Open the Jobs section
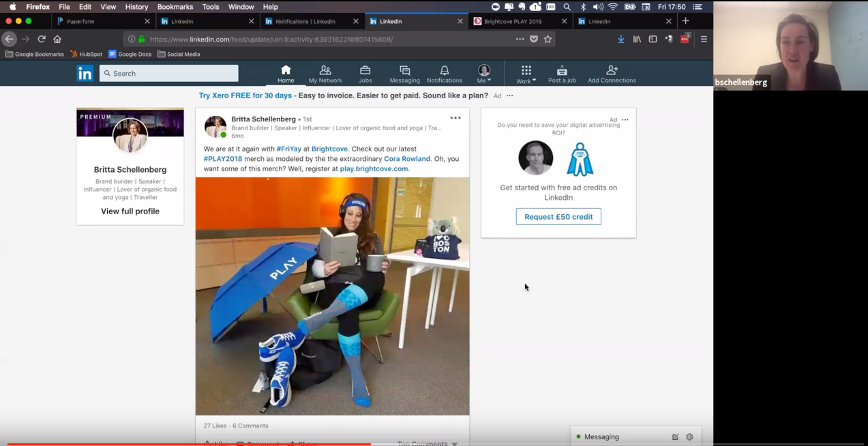Image resolution: width=868 pixels, height=446 pixels. tap(365, 74)
